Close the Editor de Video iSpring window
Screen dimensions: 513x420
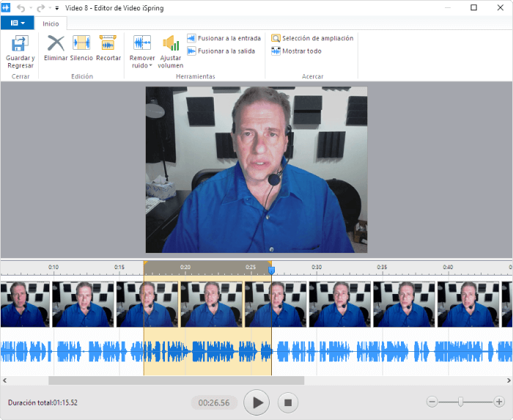click(501, 7)
